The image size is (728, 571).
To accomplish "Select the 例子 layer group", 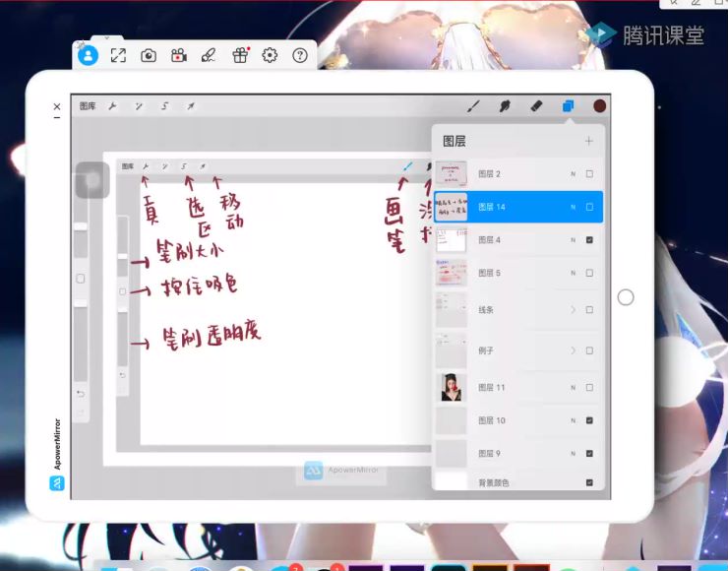I will (518, 350).
